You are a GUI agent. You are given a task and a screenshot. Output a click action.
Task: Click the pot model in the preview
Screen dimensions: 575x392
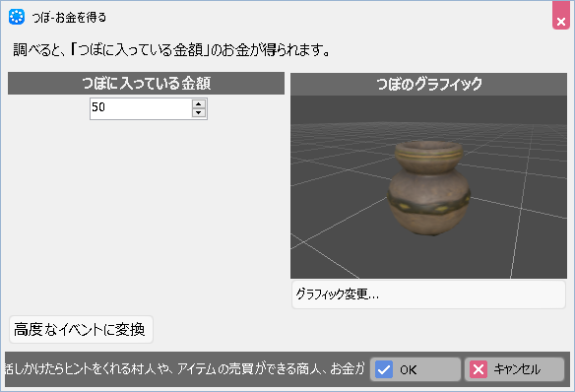tap(429, 188)
